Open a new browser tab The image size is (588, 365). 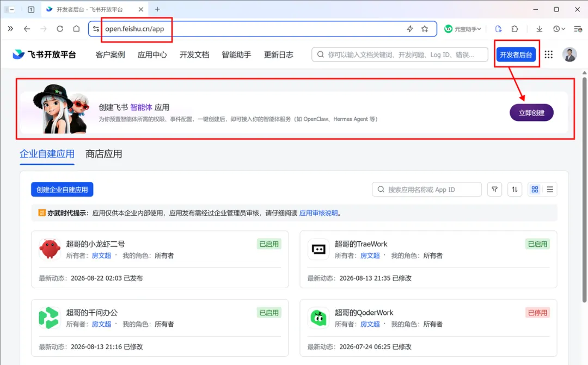(x=157, y=9)
